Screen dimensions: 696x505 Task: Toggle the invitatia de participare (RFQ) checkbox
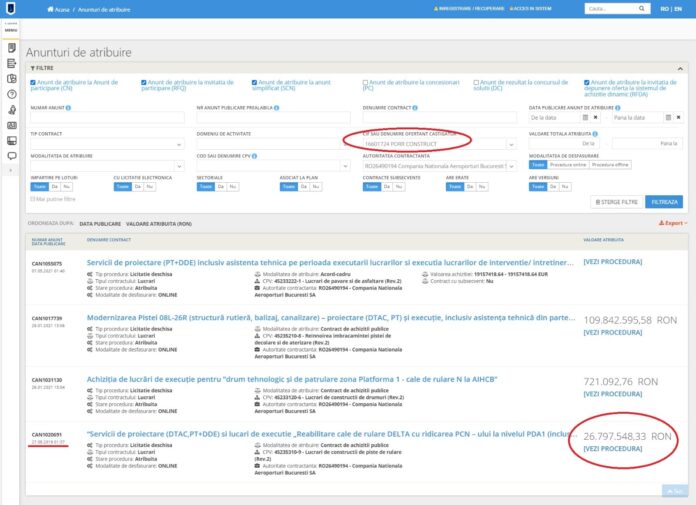[x=144, y=82]
